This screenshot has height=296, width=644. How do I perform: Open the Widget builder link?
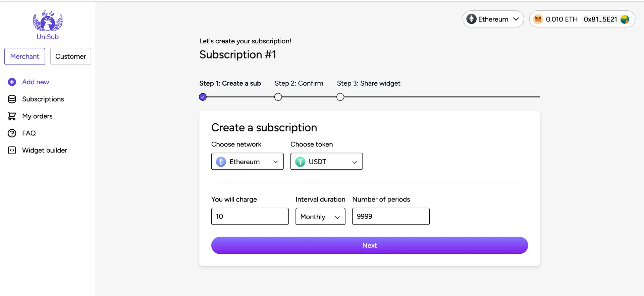45,151
